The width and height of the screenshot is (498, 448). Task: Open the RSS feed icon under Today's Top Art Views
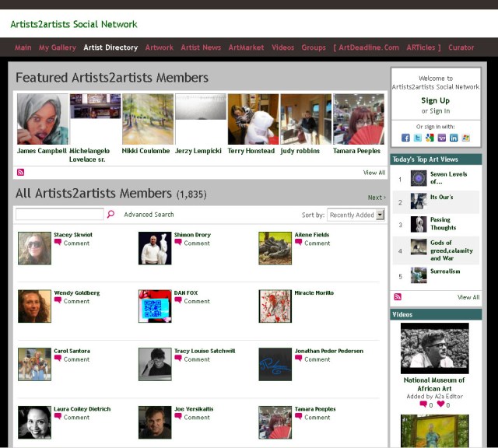click(x=398, y=296)
